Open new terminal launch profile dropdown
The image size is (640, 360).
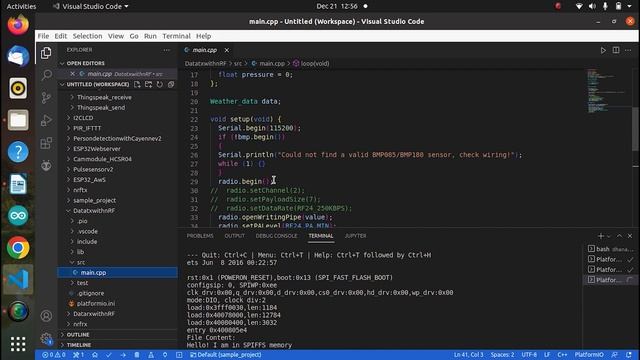[x=609, y=236]
